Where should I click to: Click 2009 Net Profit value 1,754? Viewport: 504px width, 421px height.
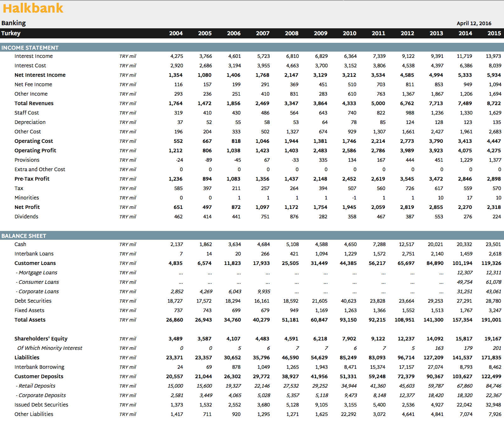point(320,207)
